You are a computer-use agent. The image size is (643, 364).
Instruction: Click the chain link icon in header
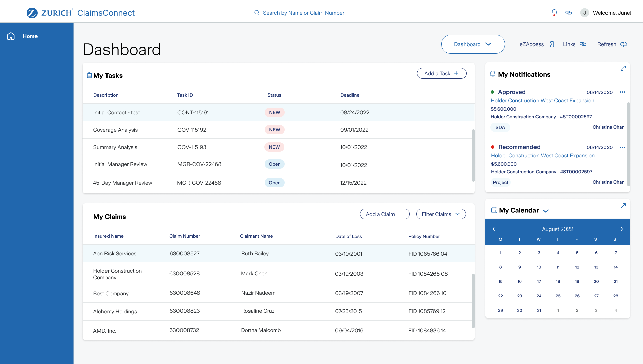coord(569,13)
